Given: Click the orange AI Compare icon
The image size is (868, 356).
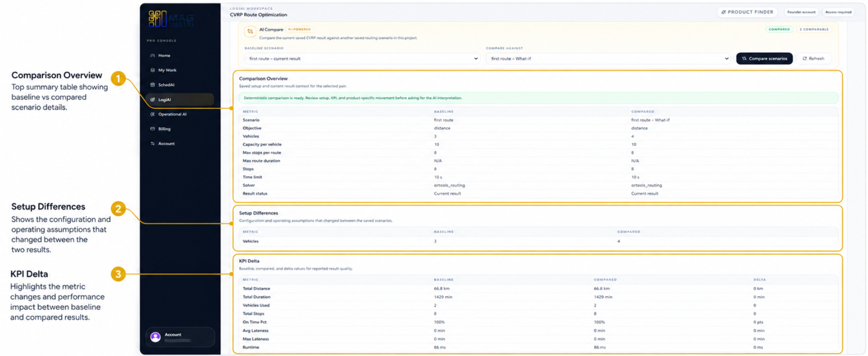Looking at the screenshot, I should (250, 31).
